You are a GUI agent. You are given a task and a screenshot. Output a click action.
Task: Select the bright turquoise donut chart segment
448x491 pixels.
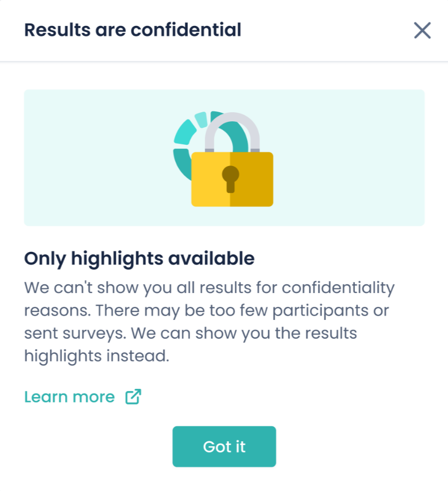click(x=185, y=132)
